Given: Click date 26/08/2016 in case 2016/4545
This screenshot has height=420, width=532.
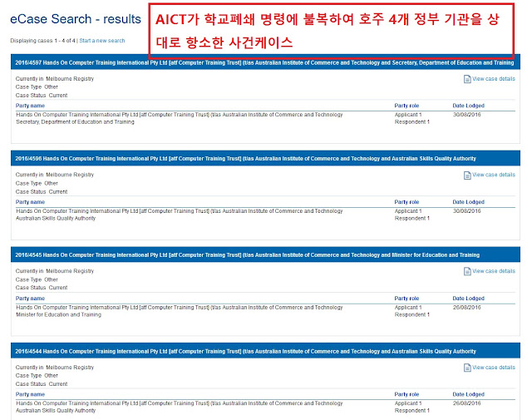Looking at the screenshot, I should (x=467, y=307).
